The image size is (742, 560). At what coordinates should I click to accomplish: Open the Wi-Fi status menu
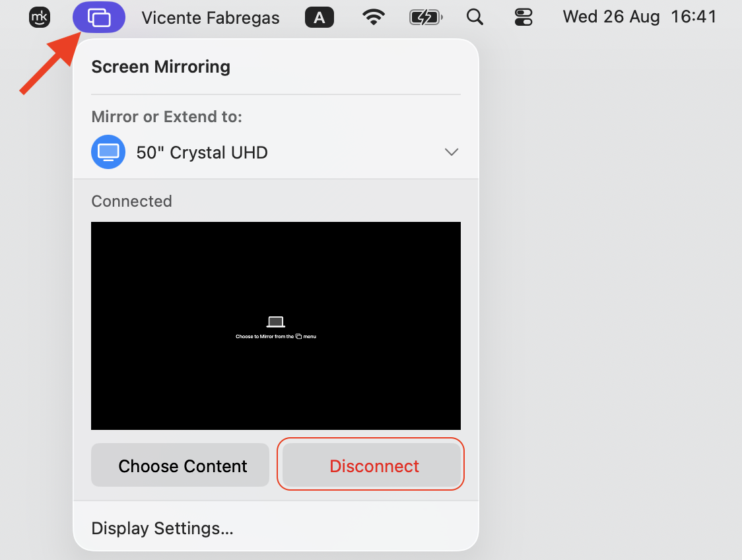point(374,18)
